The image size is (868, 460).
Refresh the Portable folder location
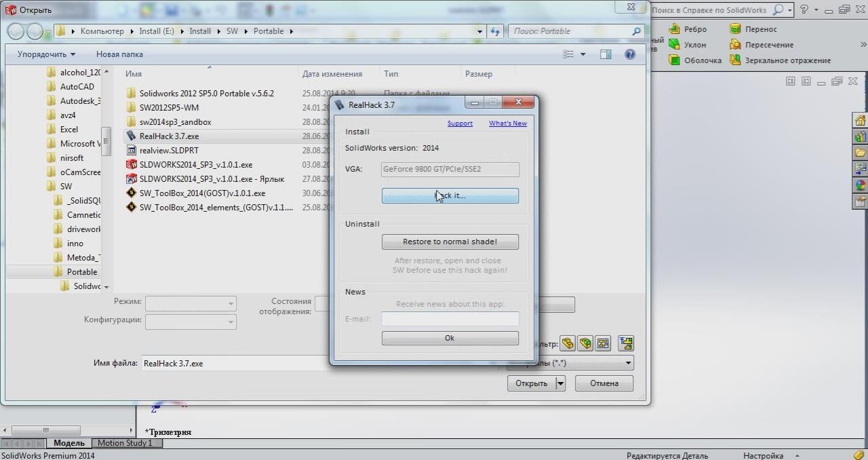point(495,31)
